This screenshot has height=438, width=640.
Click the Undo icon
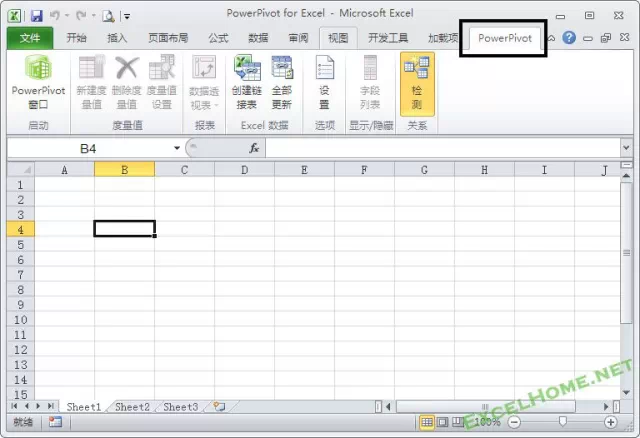[x=55, y=16]
